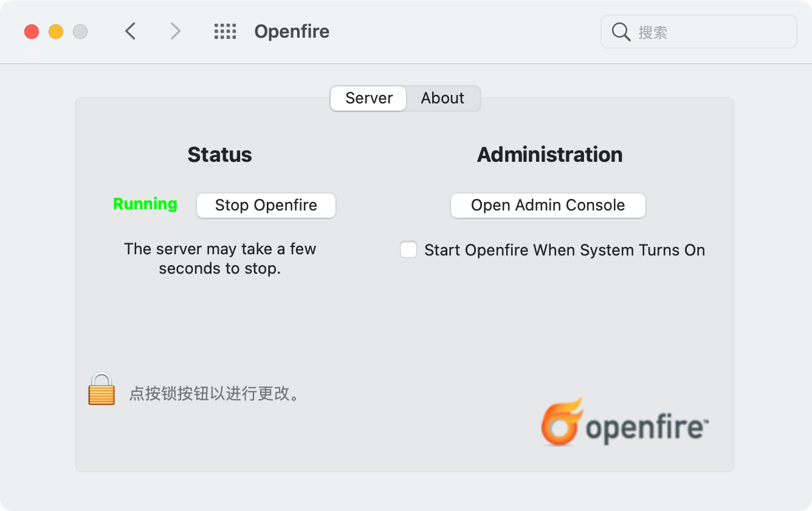Focus the 搜索 search field
Image resolution: width=812 pixels, height=511 pixels.
coord(699,32)
